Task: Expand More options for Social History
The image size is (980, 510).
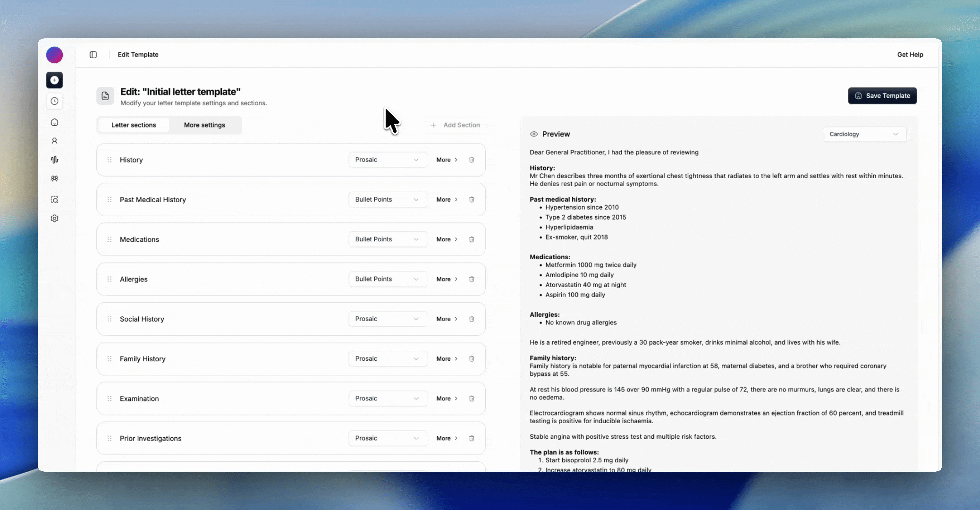Action: click(x=447, y=319)
